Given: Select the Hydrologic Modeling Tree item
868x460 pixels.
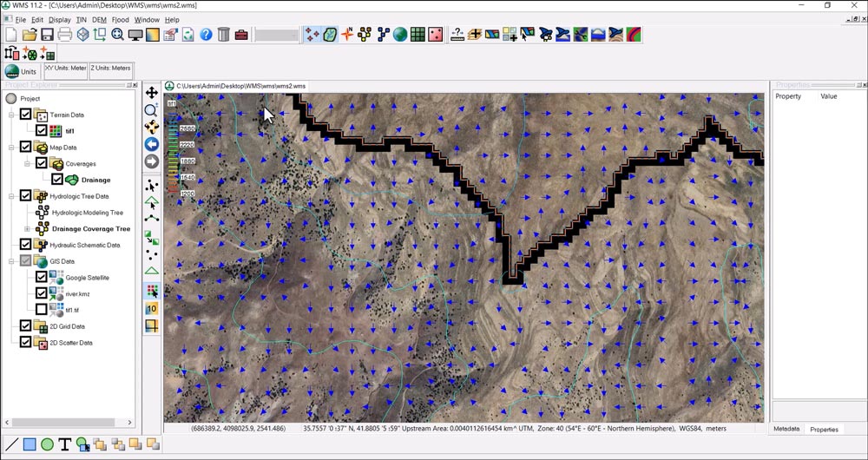Looking at the screenshot, I should click(87, 213).
